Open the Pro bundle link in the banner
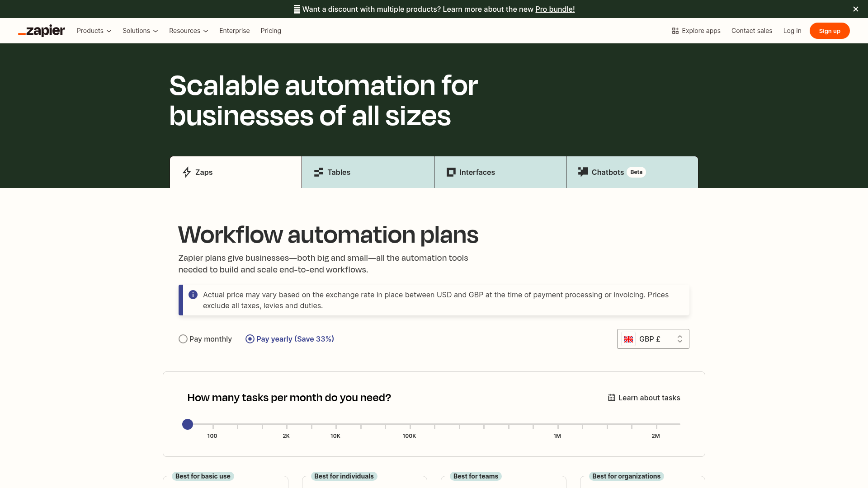This screenshot has height=488, width=868. (x=555, y=9)
